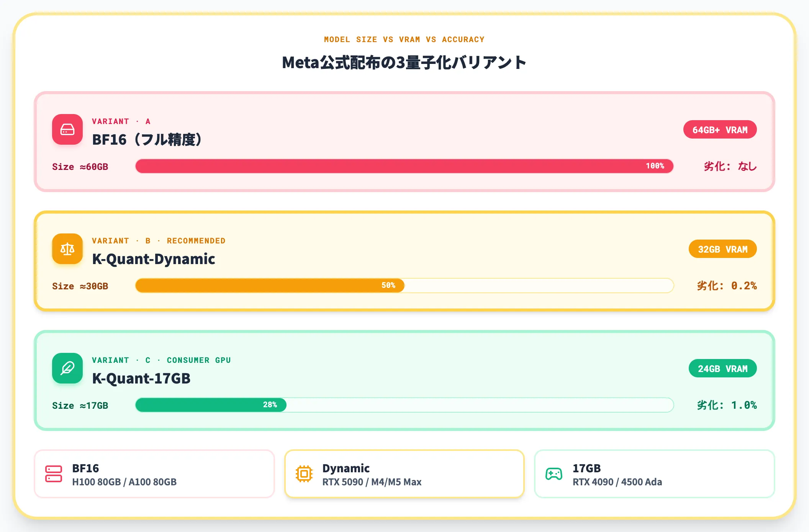This screenshot has height=532, width=809.
Task: Click the 32GB VRAM badge
Action: click(x=723, y=249)
